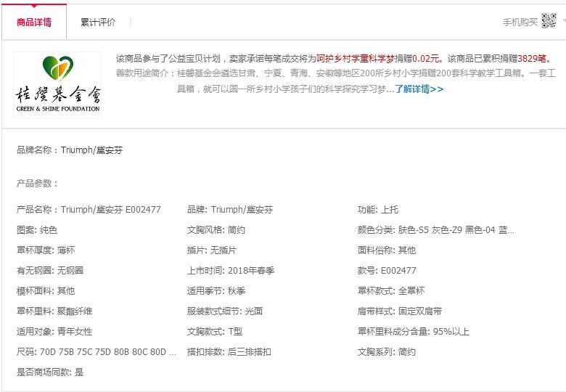Click the 上市时间: 2018年春季 parameter
The width and height of the screenshot is (566, 392).
click(231, 270)
